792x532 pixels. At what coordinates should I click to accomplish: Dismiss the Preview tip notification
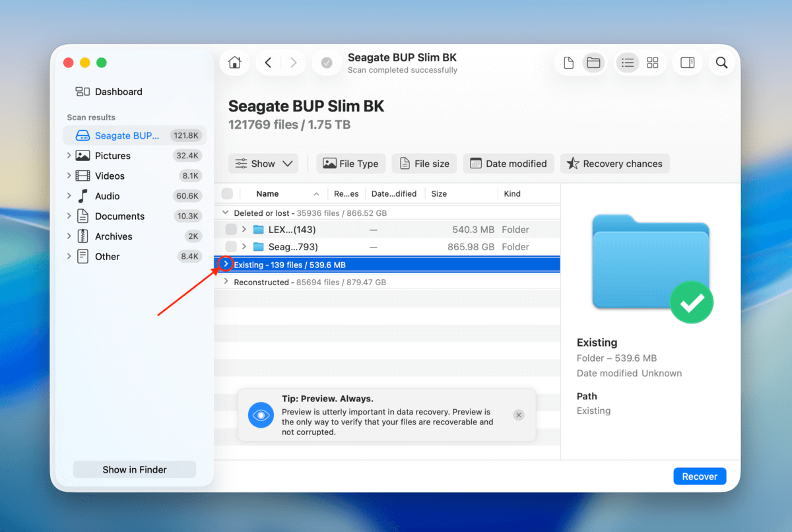coord(519,415)
